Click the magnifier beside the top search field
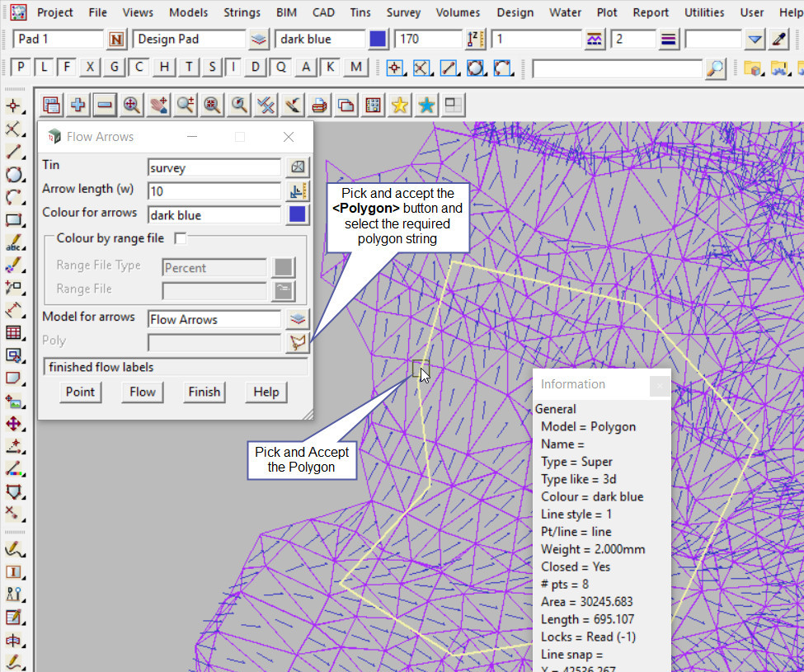Image resolution: width=804 pixels, height=672 pixels. (715, 68)
